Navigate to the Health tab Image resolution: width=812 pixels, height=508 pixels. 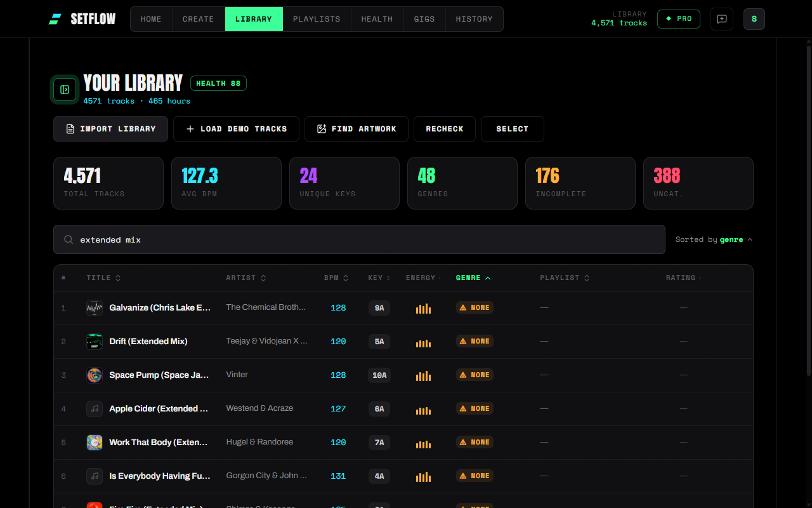click(x=377, y=19)
